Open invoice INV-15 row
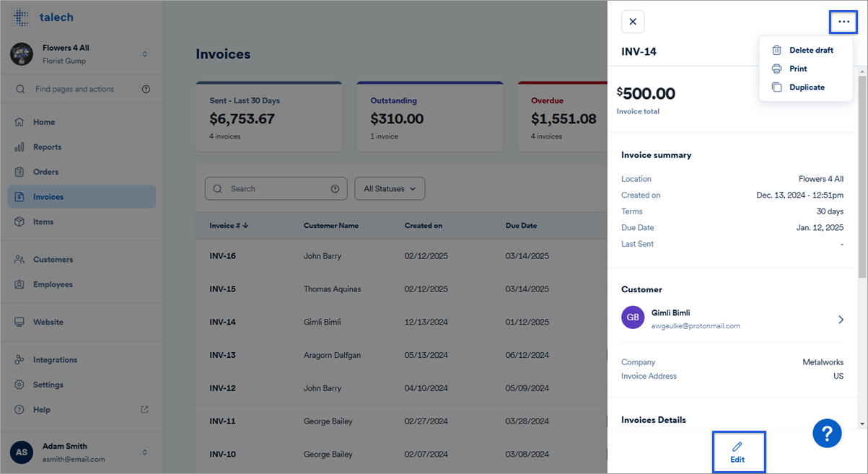The width and height of the screenshot is (868, 474). [401, 289]
